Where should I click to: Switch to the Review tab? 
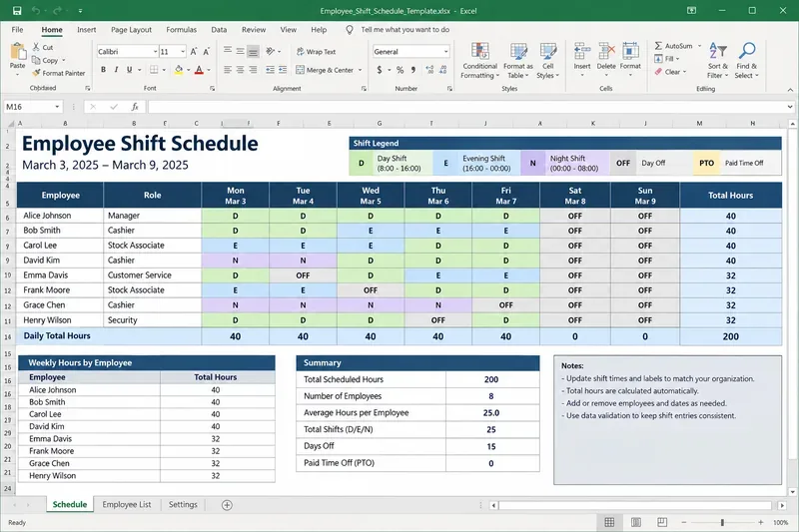(254, 30)
